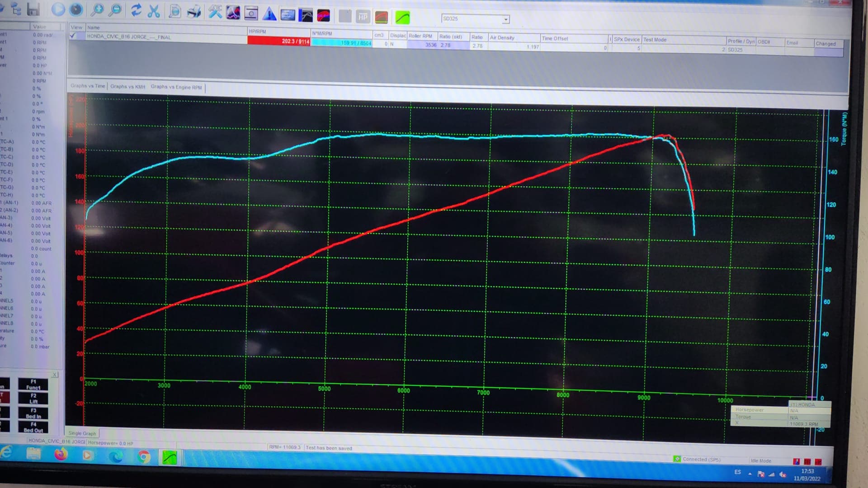Show hidden tray icons arrow
This screenshot has width=868, height=488.
tap(750, 474)
